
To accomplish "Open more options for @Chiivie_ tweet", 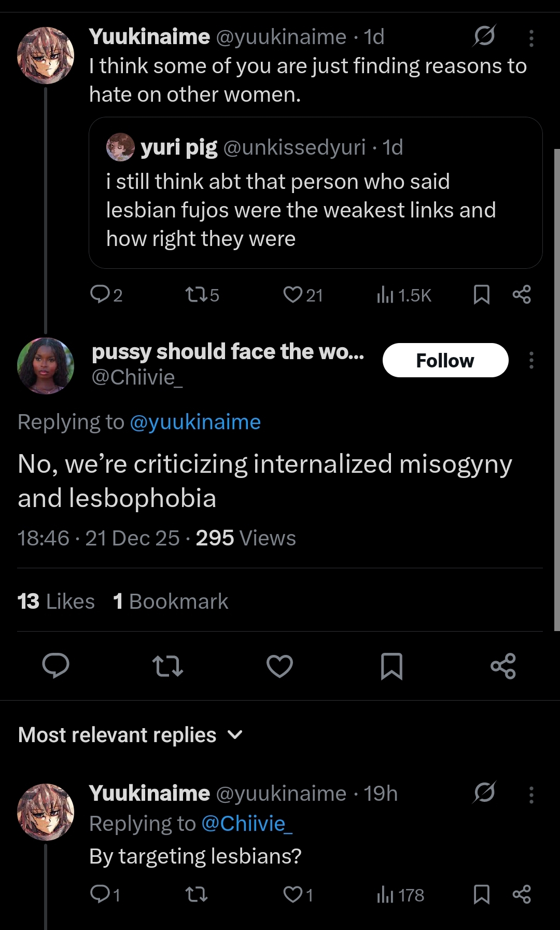I will pos(531,360).
